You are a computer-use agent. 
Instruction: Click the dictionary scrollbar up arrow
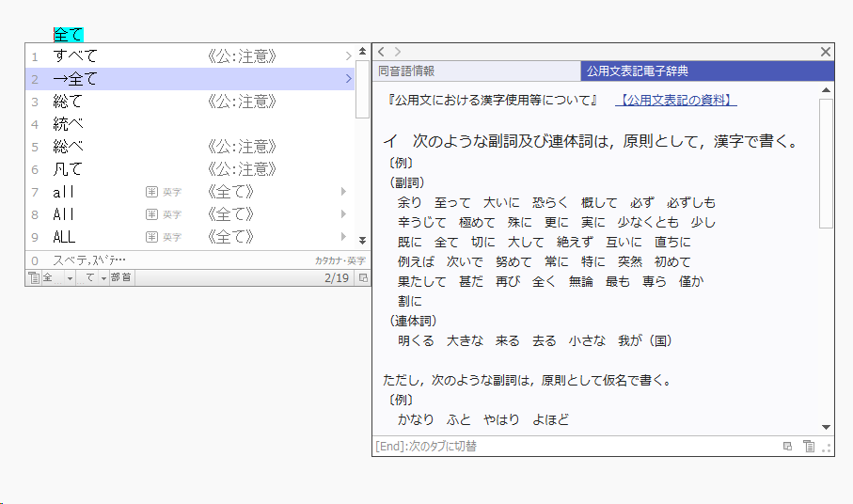point(826,90)
